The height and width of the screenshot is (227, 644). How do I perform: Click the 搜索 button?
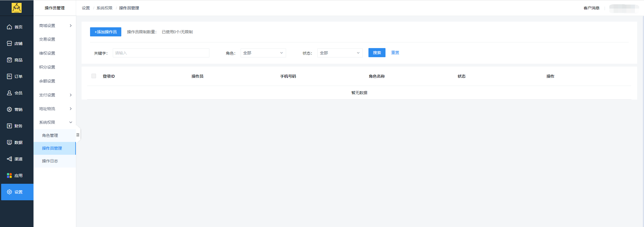tap(377, 53)
